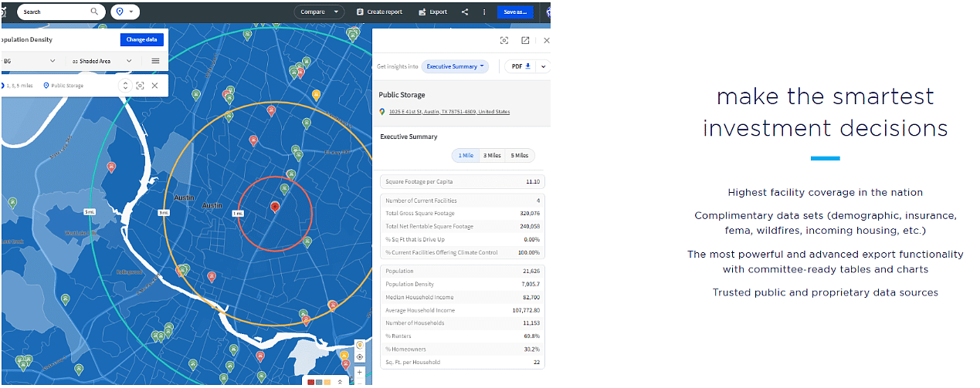This screenshot has height=388, width=980.
Task: Open the Executive Summary insights dropdown
Action: coord(455,66)
